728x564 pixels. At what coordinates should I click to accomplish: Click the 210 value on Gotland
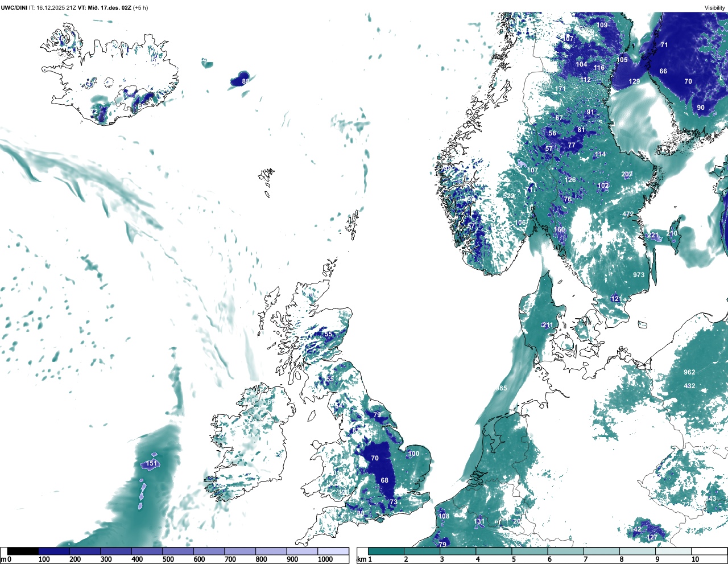tap(672, 233)
